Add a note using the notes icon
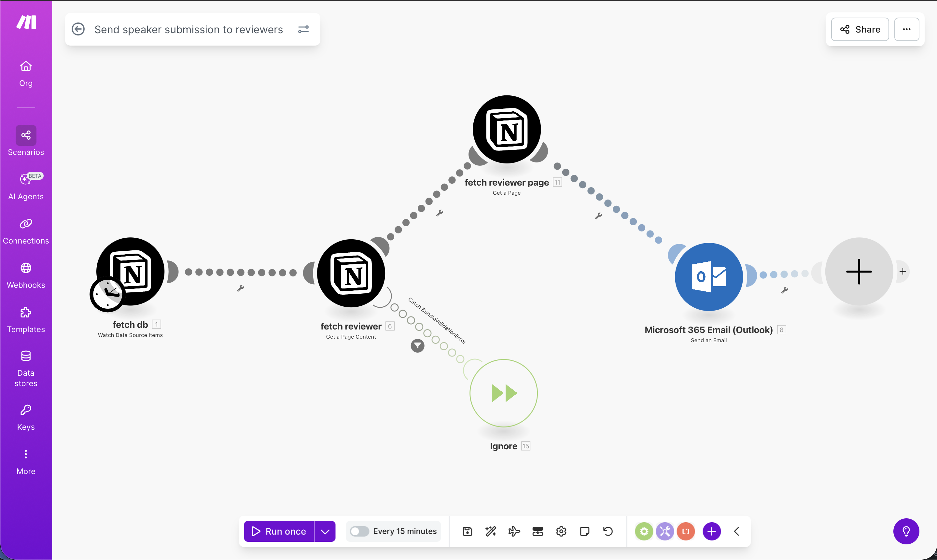Screen dimensions: 937x560 pos(584,531)
